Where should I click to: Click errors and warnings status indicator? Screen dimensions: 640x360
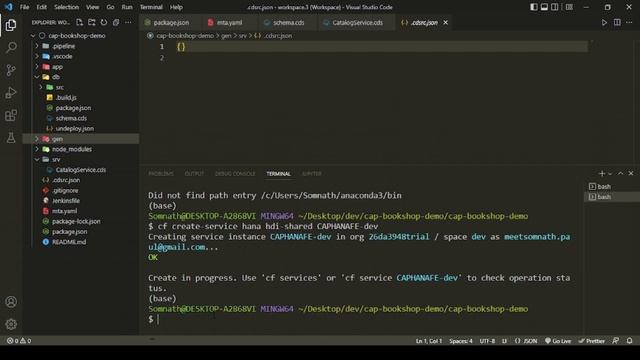19,340
